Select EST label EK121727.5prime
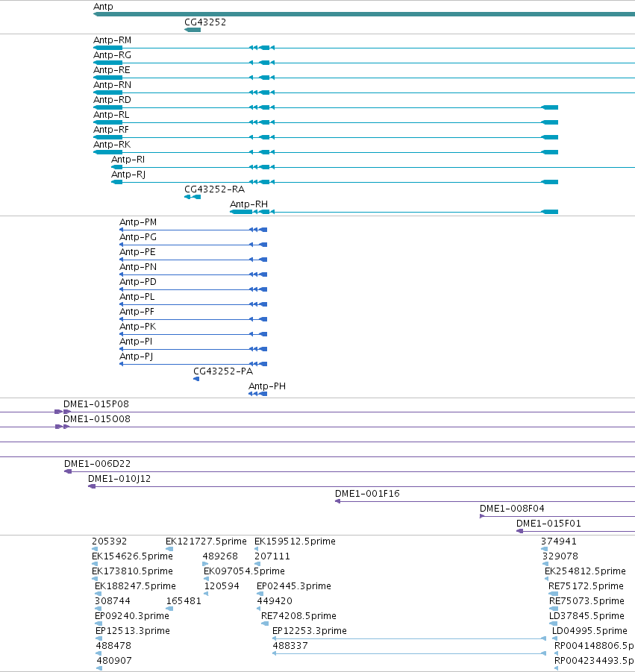 pyautogui.click(x=206, y=541)
